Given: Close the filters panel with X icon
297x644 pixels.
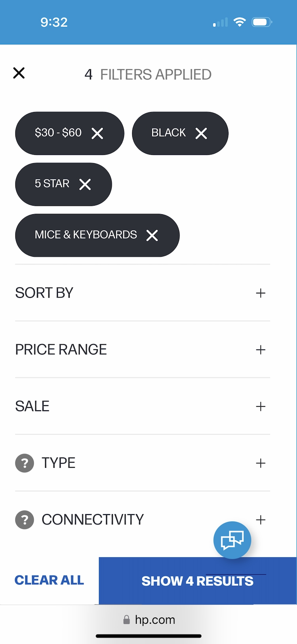Looking at the screenshot, I should [x=19, y=73].
